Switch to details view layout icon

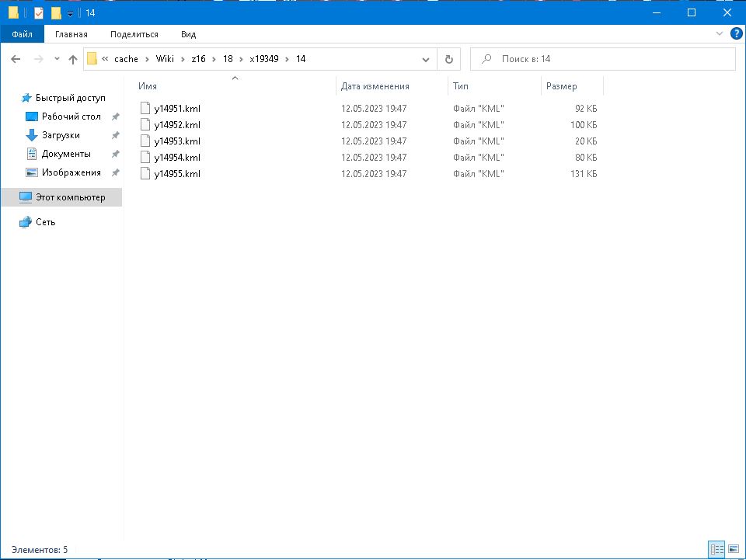coord(716,550)
